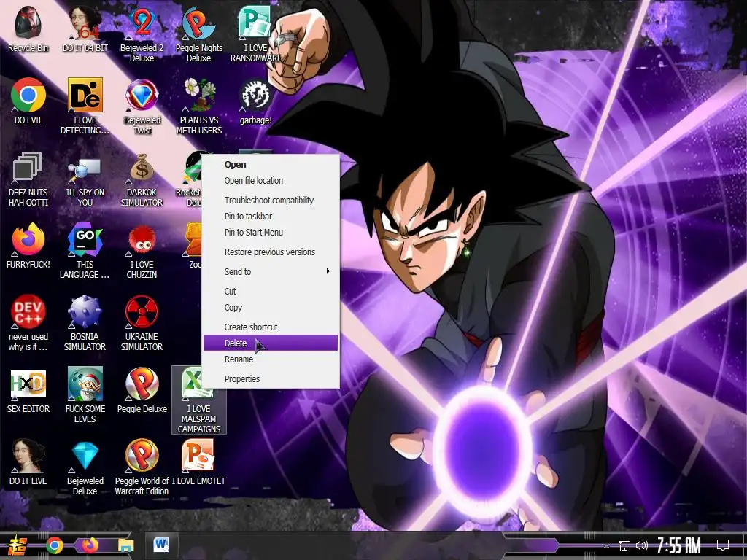Select the THIS LANGUAGE GoLand shortcut
The height and width of the screenshot is (560, 747).
[x=85, y=250]
